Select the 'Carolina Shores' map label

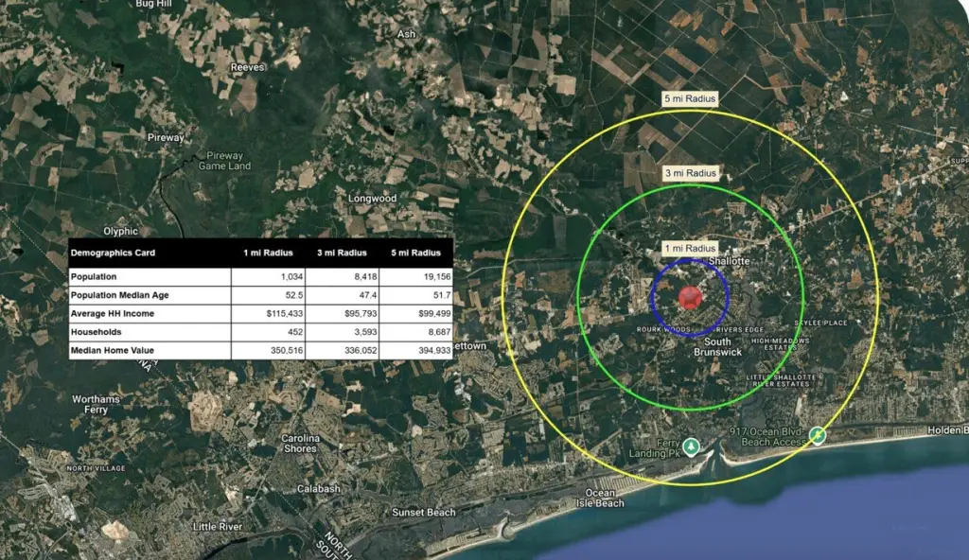click(300, 444)
